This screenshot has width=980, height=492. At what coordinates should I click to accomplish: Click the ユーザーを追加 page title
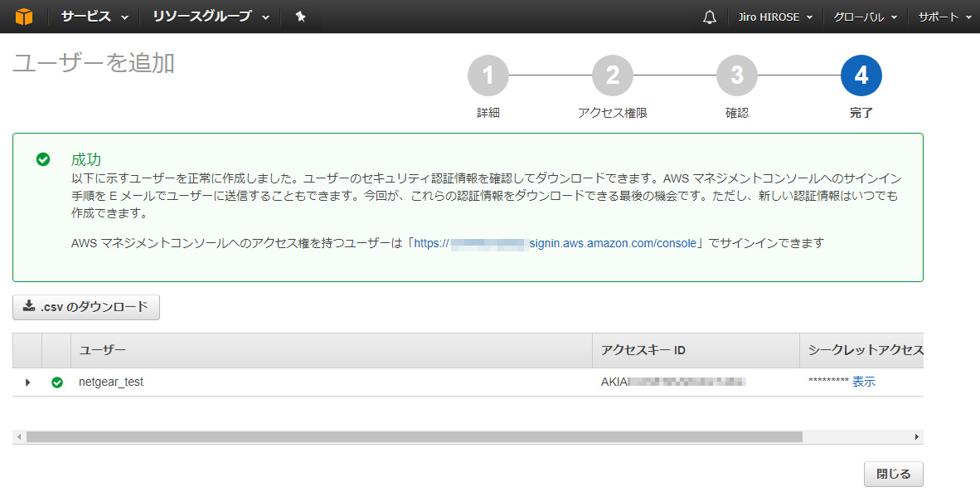pos(94,63)
